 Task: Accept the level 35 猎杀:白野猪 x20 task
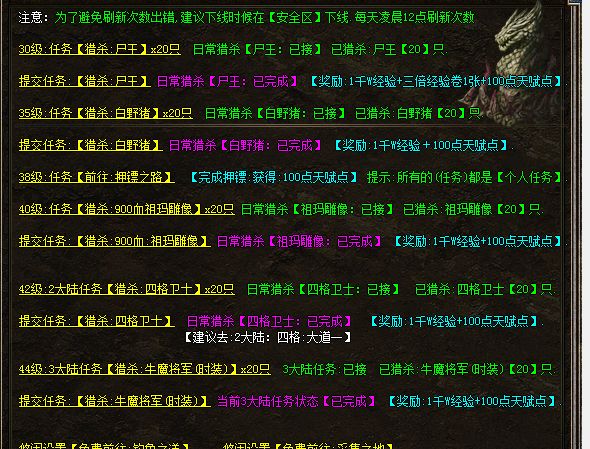click(x=106, y=113)
